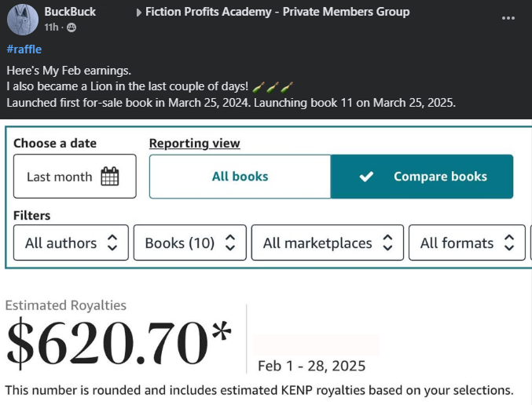Screen dimensions: 532x405
Task: Click the triangle arrow before group name
Action: (x=139, y=13)
